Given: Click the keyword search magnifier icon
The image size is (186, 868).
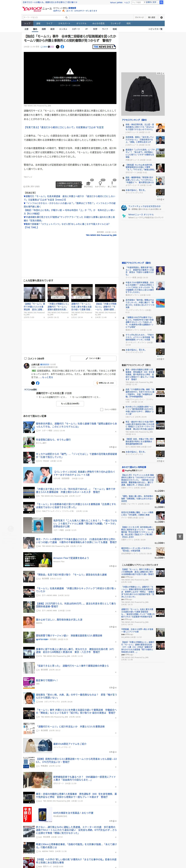Looking at the screenshot, I should pos(66,17).
